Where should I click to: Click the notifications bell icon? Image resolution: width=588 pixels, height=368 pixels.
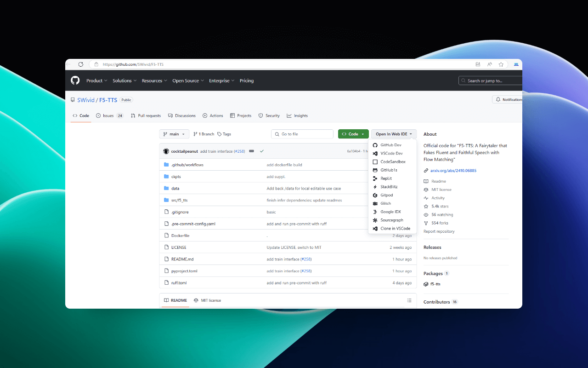point(498,99)
